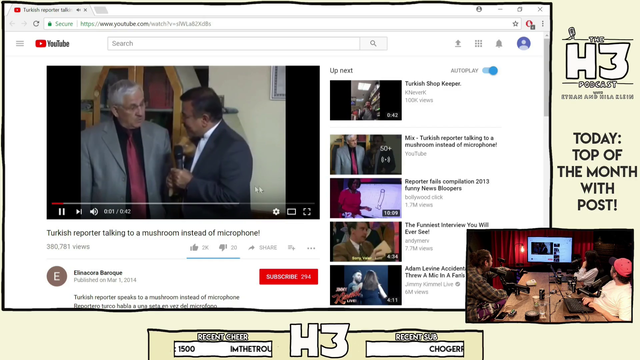This screenshot has height=360, width=640.
Task: Open the Elinacora Baroque channel name link
Action: 98,273
